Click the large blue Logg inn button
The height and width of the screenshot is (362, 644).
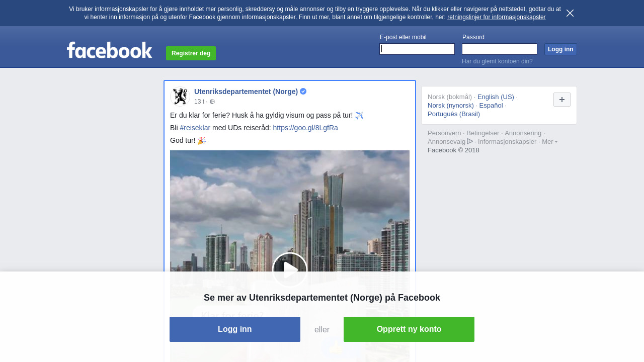pos(235,329)
